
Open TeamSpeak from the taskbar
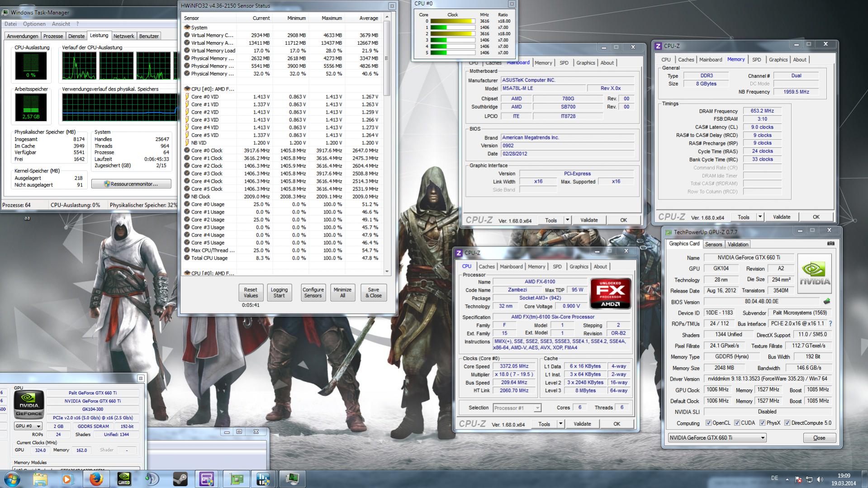[x=152, y=479]
